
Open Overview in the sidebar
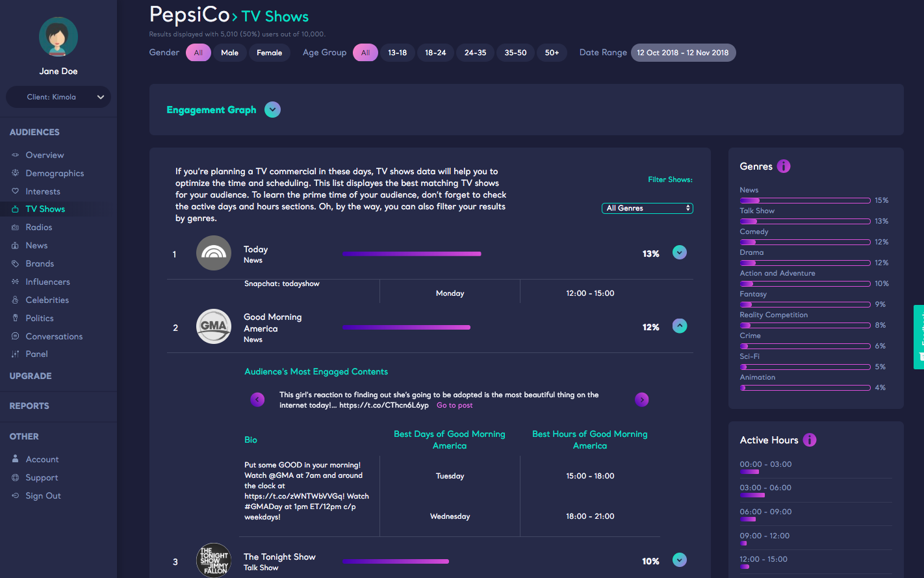point(45,155)
